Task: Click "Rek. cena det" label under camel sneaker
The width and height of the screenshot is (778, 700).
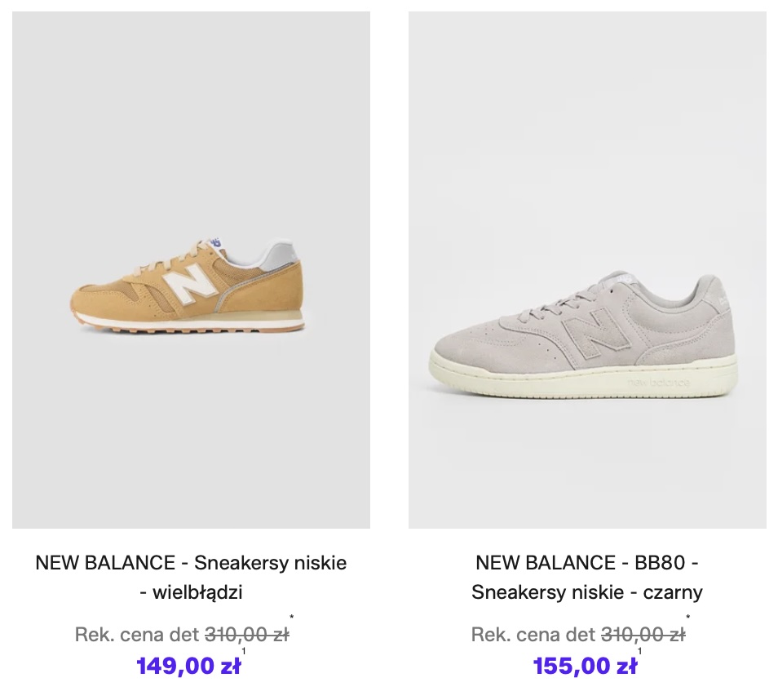Action: (x=137, y=635)
